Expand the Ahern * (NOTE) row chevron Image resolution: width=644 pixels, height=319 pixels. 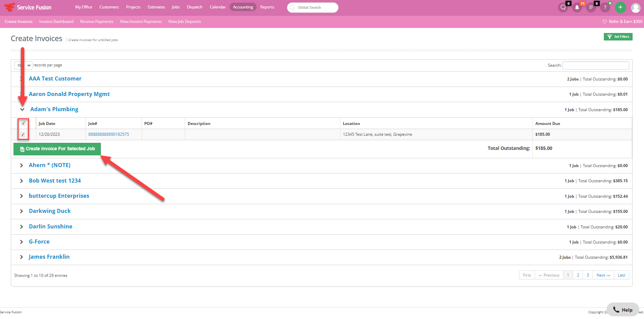21,165
